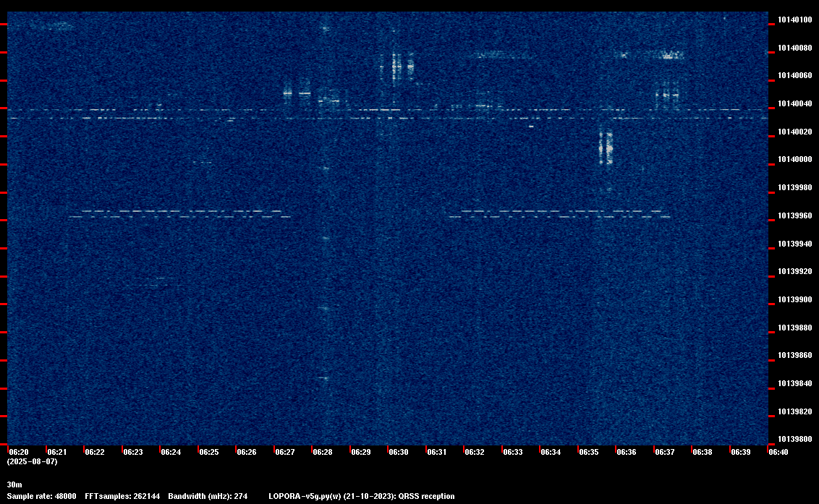The width and height of the screenshot is (819, 504).
Task: Click the 06:22 time label
Action: pos(95,452)
